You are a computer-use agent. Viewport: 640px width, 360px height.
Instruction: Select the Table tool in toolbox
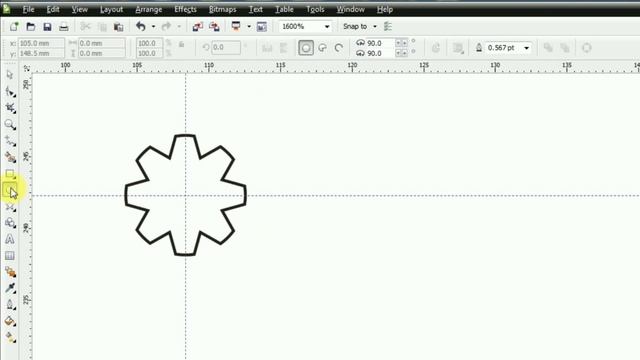tap(10, 256)
